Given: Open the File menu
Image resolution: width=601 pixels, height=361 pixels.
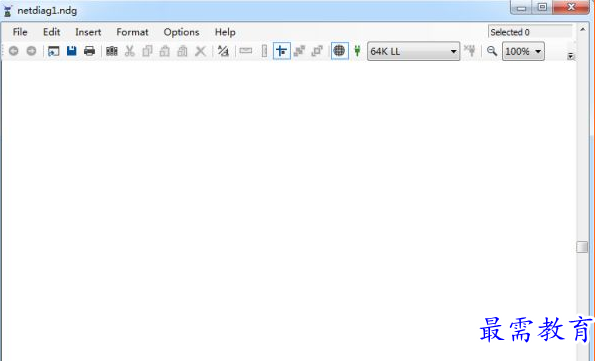Looking at the screenshot, I should click(20, 32).
